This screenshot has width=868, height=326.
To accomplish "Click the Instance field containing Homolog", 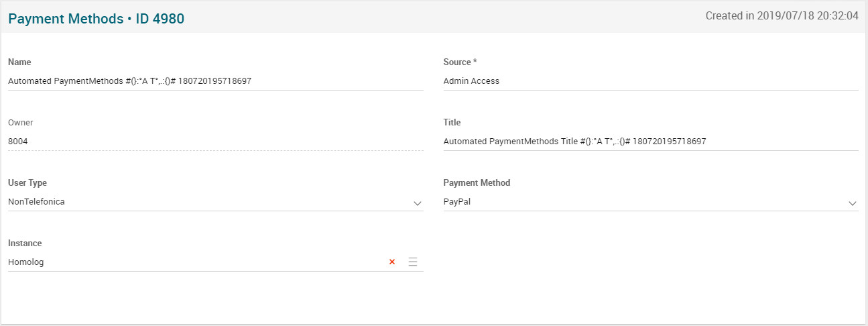I will coord(194,262).
